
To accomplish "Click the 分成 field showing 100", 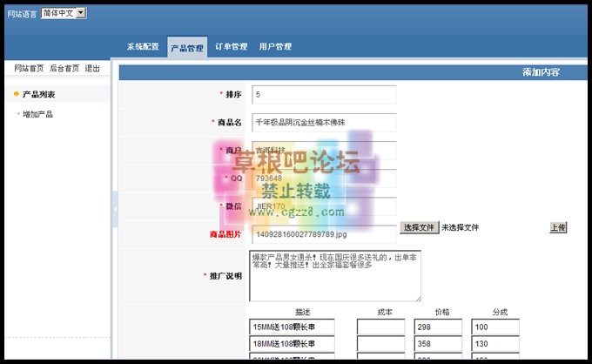I will coord(495,327).
